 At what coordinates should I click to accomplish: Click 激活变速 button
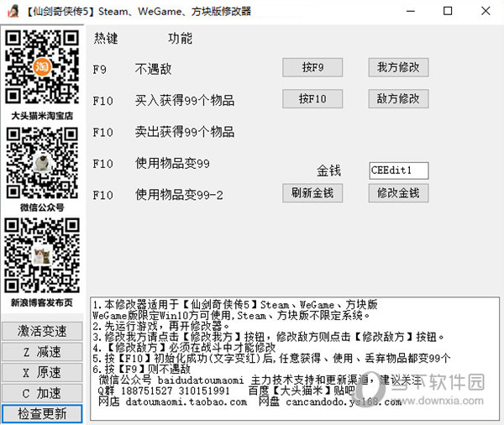tap(42, 331)
